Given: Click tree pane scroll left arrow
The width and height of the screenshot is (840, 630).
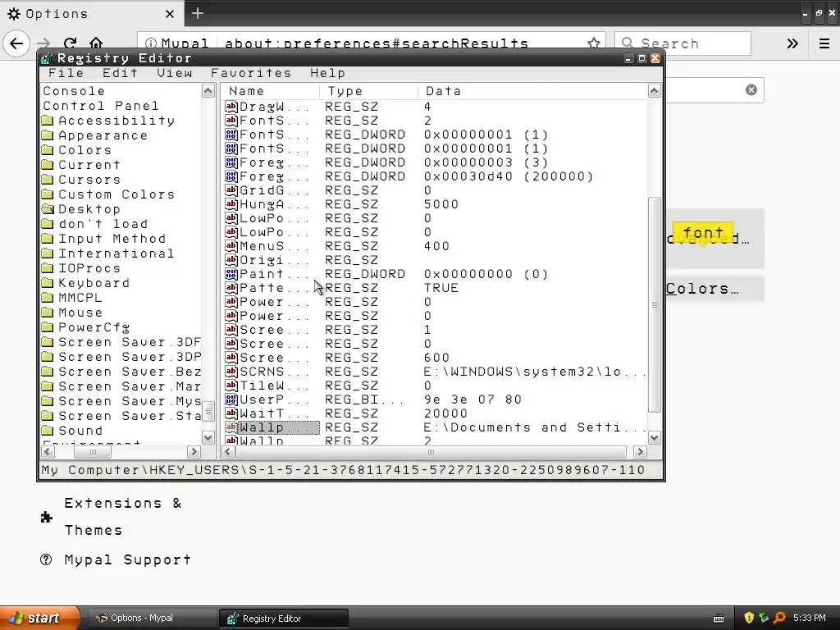Looking at the screenshot, I should click(x=47, y=452).
